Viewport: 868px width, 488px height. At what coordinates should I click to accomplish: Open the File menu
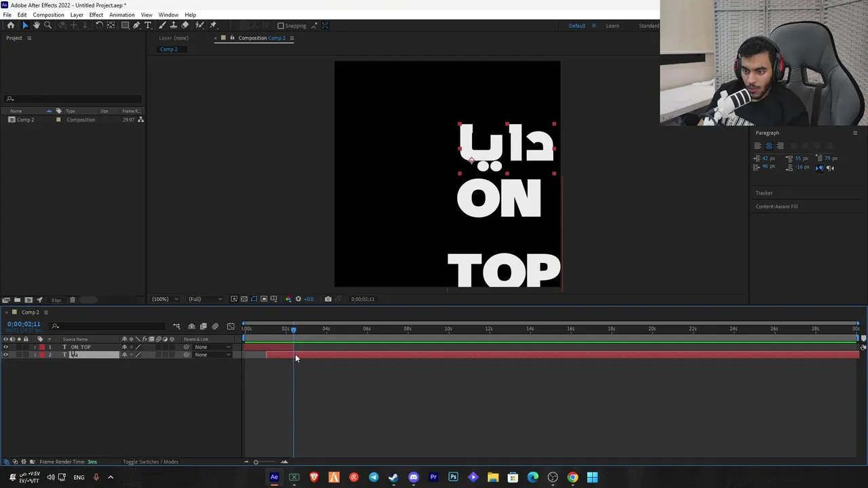[7, 15]
